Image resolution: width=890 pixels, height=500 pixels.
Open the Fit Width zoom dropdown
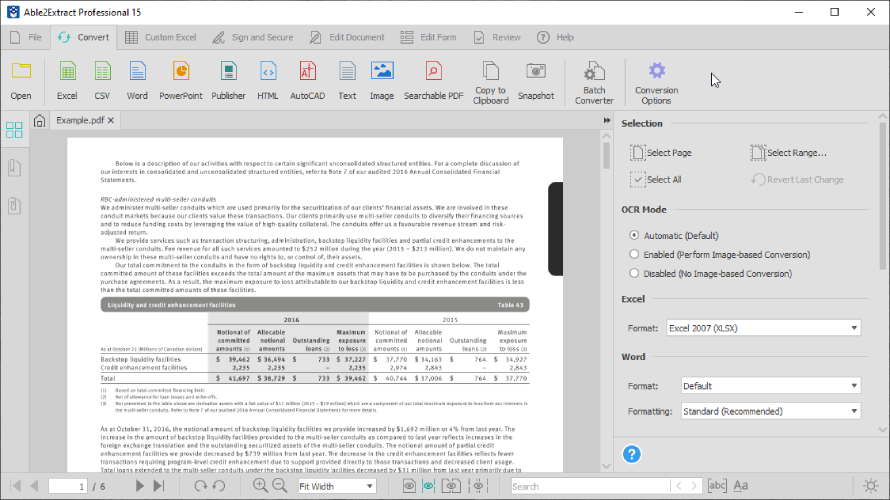click(x=336, y=486)
